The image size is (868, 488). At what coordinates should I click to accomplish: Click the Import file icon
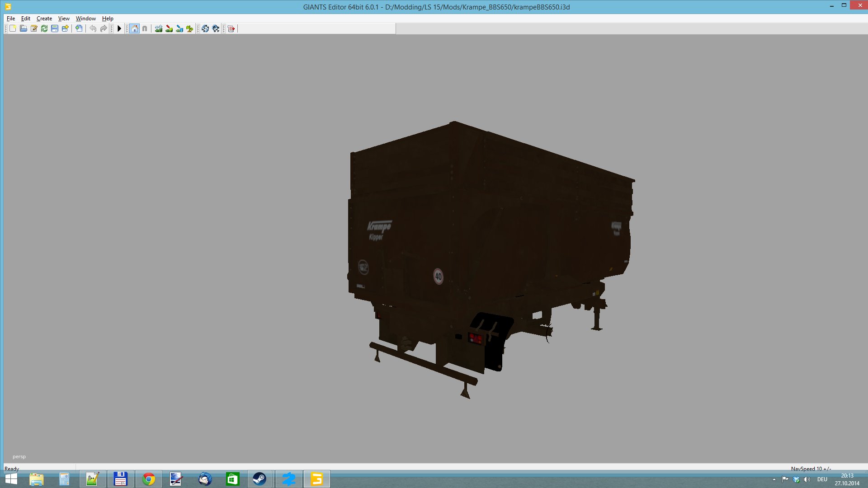79,28
